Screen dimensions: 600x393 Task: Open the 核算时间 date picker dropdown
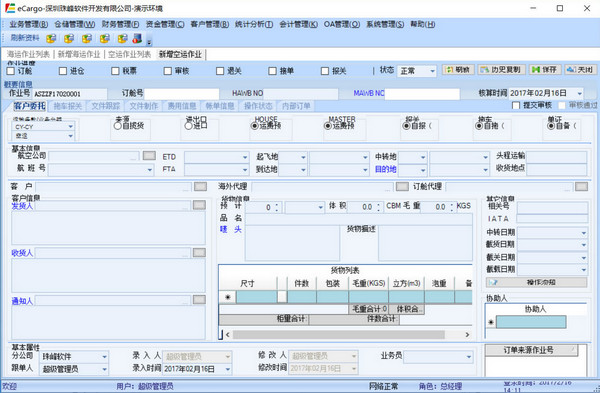[x=580, y=93]
